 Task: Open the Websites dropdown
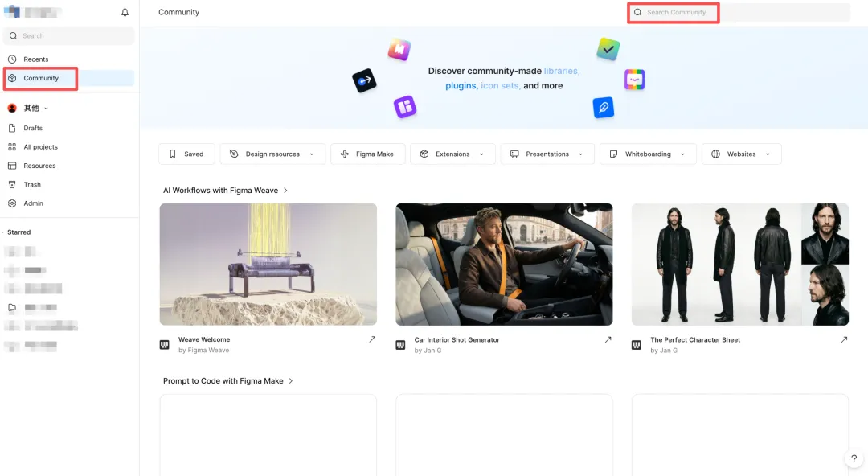[x=741, y=154]
